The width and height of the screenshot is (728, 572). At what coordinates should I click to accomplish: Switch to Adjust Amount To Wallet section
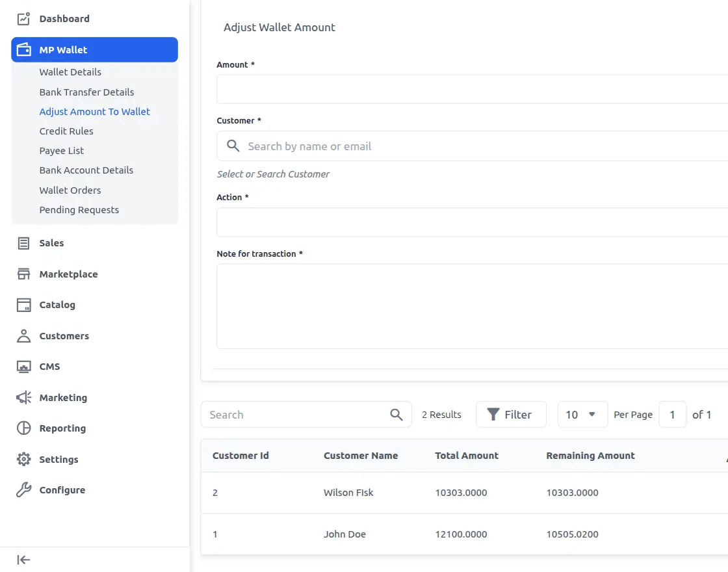[94, 111]
